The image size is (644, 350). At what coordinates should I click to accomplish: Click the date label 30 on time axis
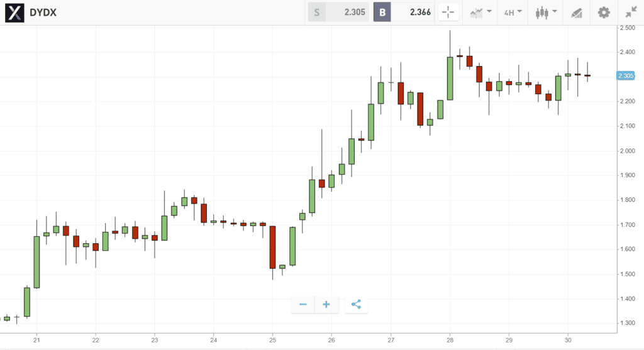(568, 340)
